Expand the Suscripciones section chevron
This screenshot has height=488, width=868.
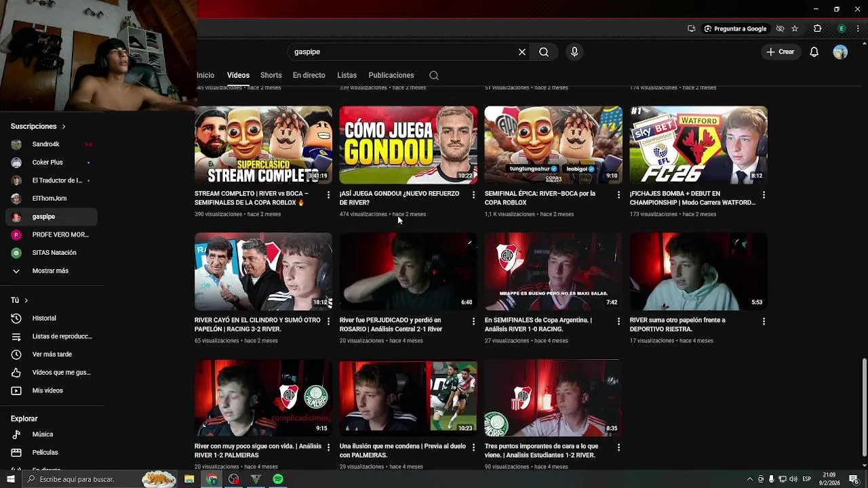[x=64, y=126]
